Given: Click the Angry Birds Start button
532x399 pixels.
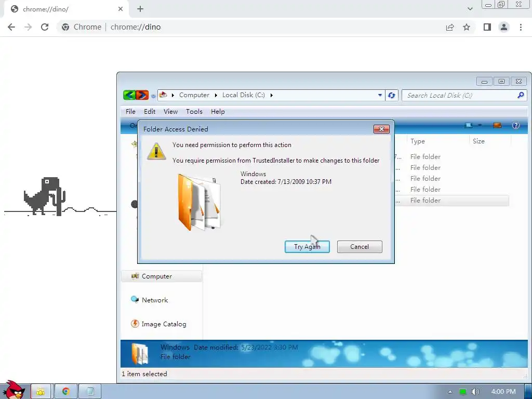Looking at the screenshot, I should (13, 390).
